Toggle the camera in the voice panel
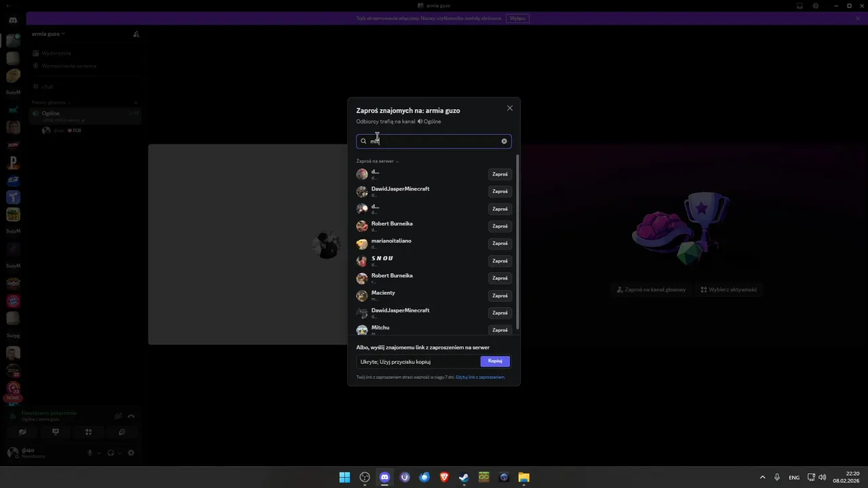 pos(22,432)
